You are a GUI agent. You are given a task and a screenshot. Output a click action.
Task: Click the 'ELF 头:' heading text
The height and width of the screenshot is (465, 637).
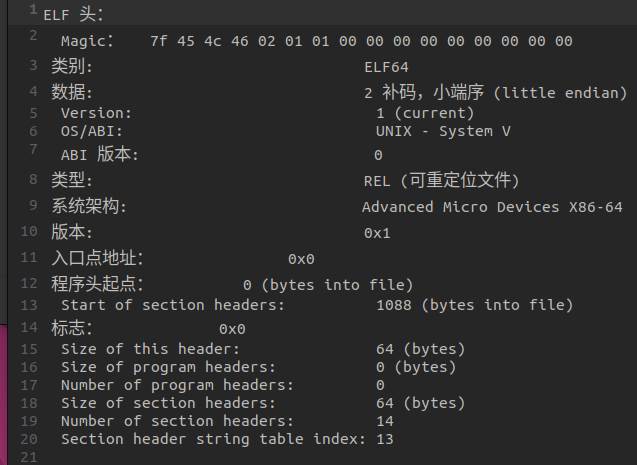[x=73, y=15]
